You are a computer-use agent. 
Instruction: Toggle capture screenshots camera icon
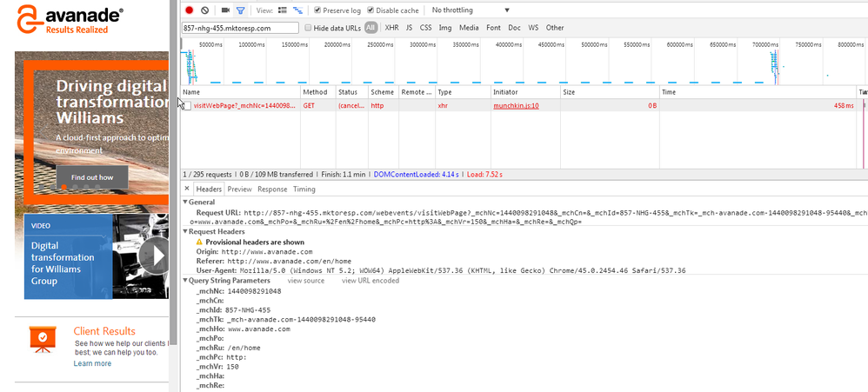[225, 10]
